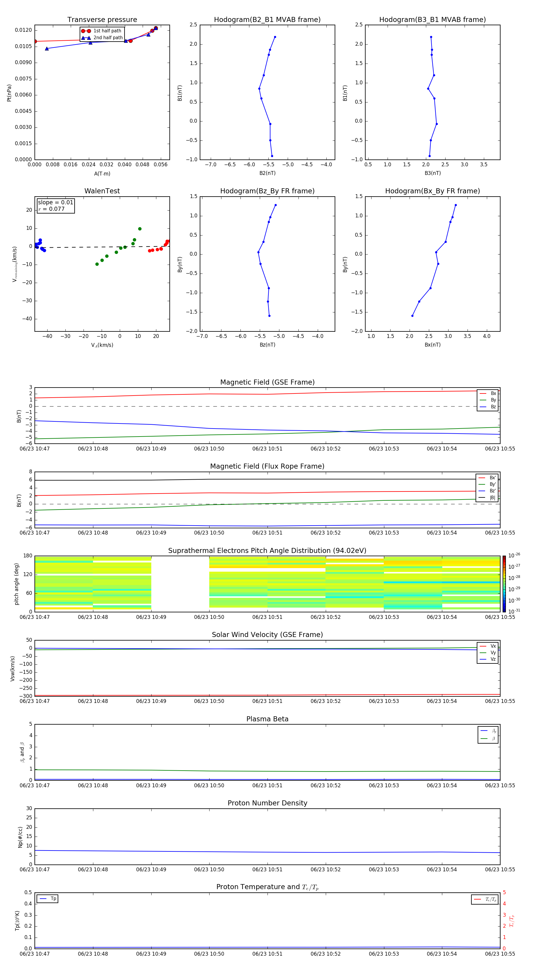The image size is (535, 980).
Task: Click the "Transverse pressure" plot title
Action: pyautogui.click(x=102, y=20)
